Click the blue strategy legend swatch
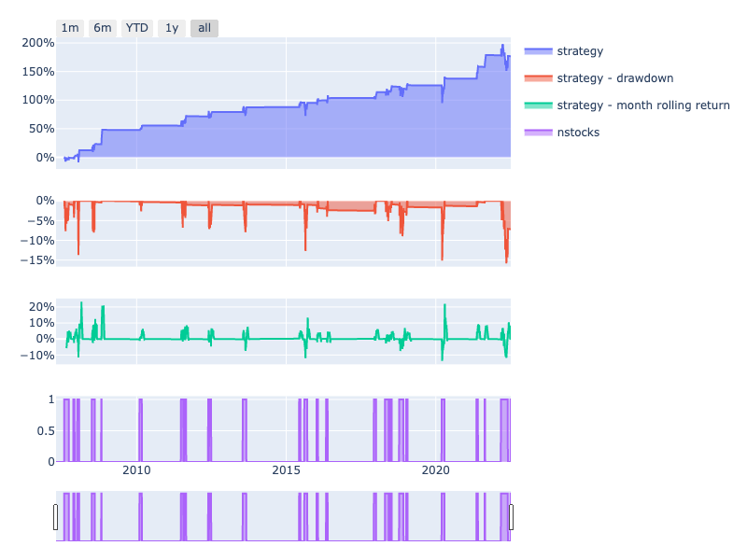The image size is (747, 560). point(539,50)
